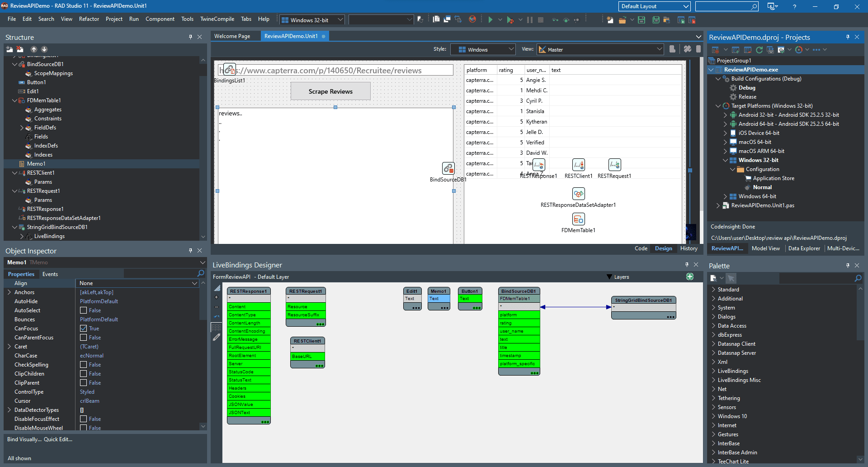This screenshot has width=868, height=467.
Task: Open the Refactor menu
Action: 89,19
